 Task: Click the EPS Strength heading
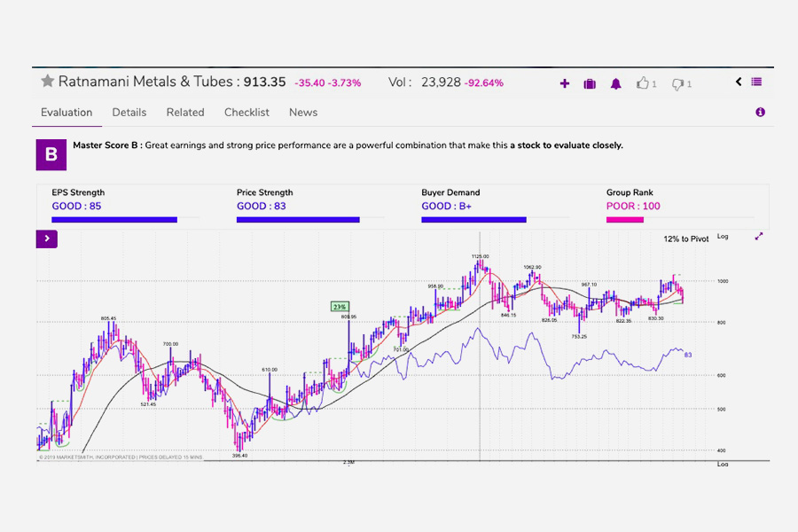coord(78,192)
